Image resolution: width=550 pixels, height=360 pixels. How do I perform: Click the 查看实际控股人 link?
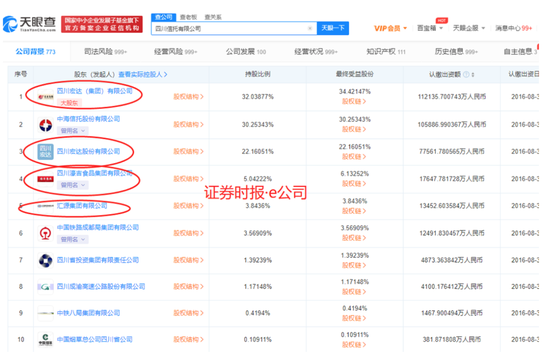(143, 74)
